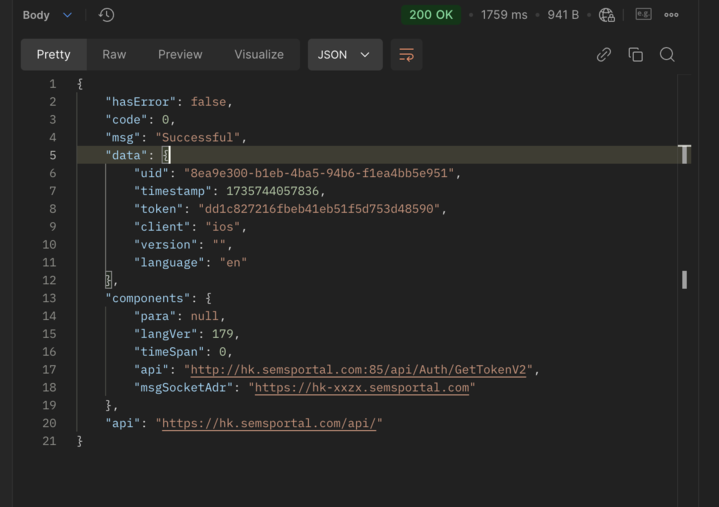
Task: Click the 941 B response size
Action: (x=563, y=15)
